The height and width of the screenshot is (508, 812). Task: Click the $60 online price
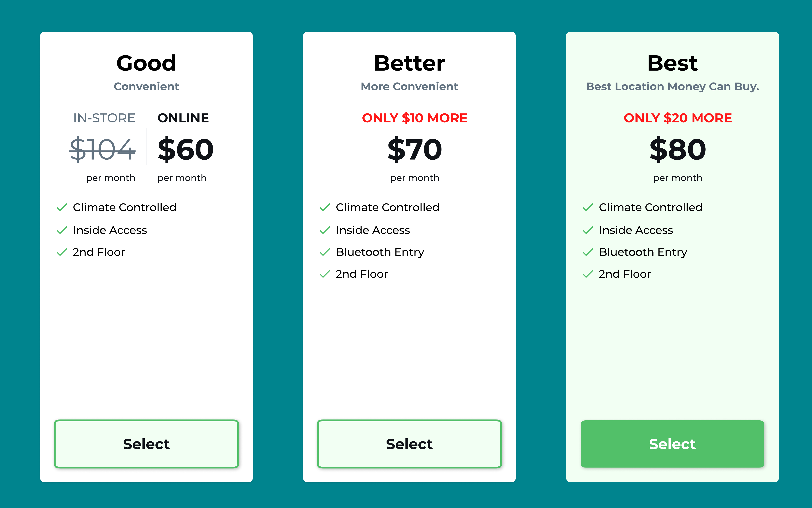[x=185, y=149]
